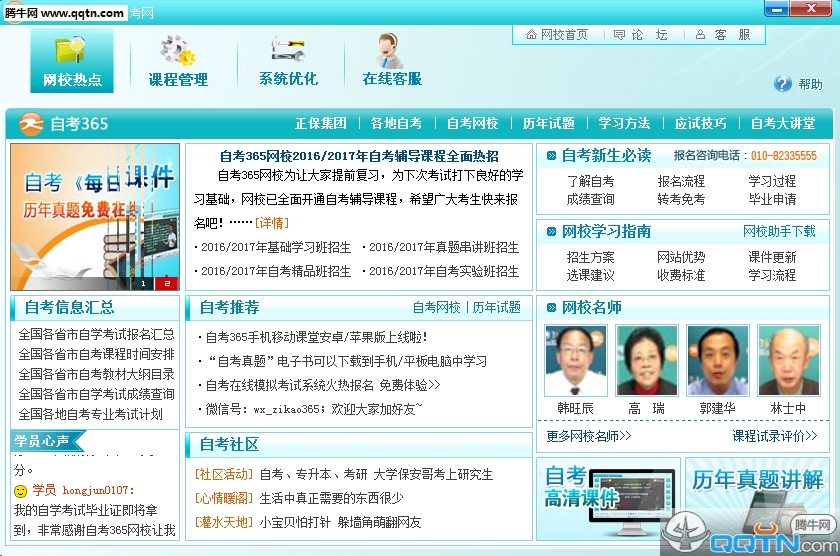The width and height of the screenshot is (840, 556).
Task: Open the 课程管理 gear icon tab
Action: 178,61
